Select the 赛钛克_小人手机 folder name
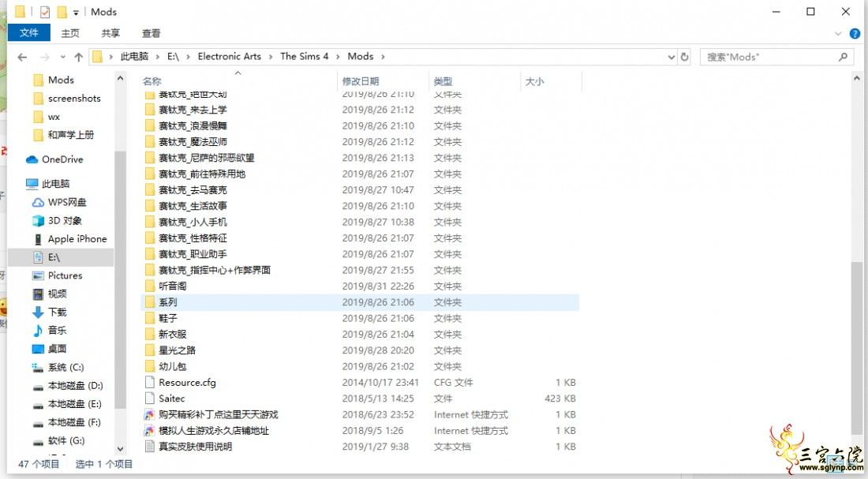The width and height of the screenshot is (868, 479). pyautogui.click(x=193, y=222)
